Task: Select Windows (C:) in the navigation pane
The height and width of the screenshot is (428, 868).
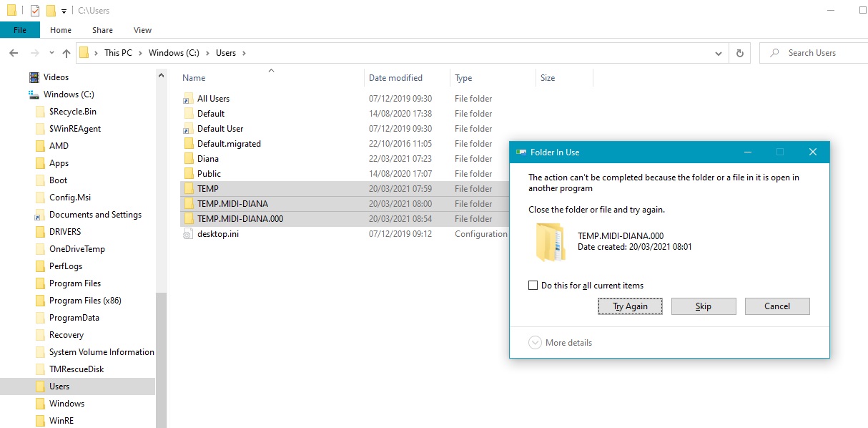Action: pos(69,94)
